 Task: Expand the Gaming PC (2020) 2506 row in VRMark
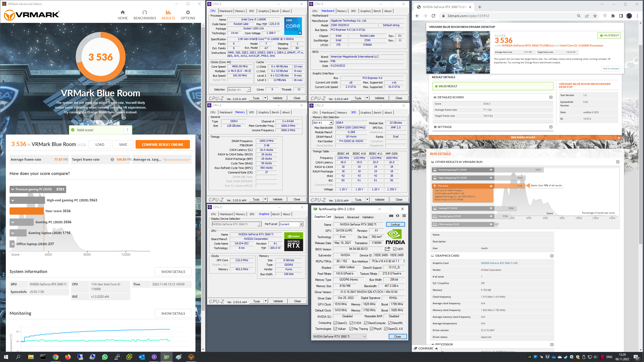click(13, 222)
